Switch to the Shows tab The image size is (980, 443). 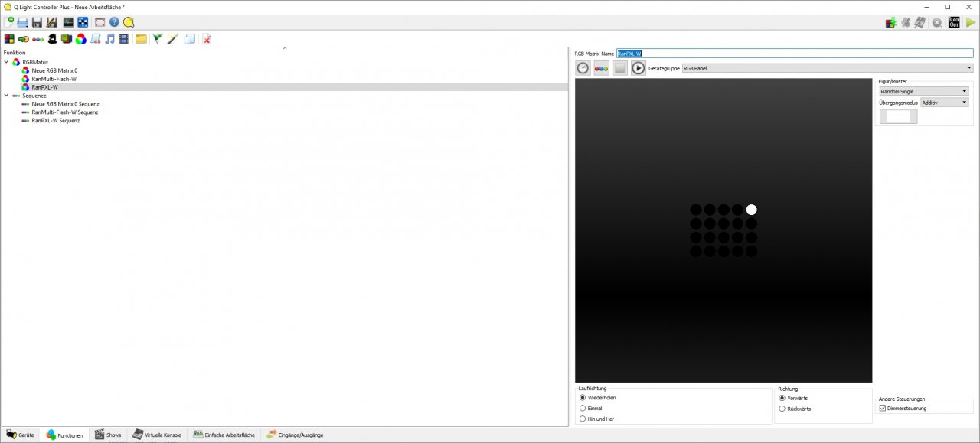click(x=108, y=435)
